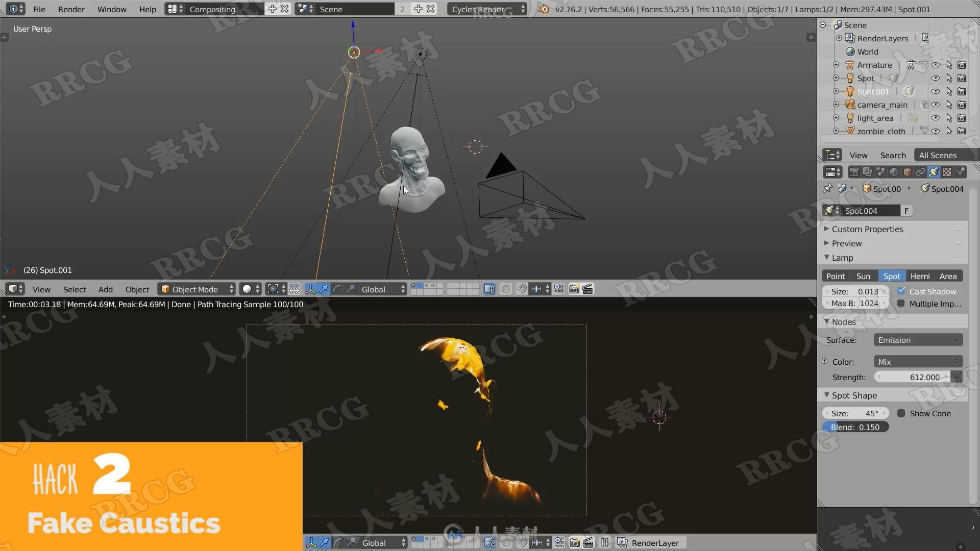This screenshot has width=980, height=551.
Task: Click the light_area object in scene
Action: [875, 118]
